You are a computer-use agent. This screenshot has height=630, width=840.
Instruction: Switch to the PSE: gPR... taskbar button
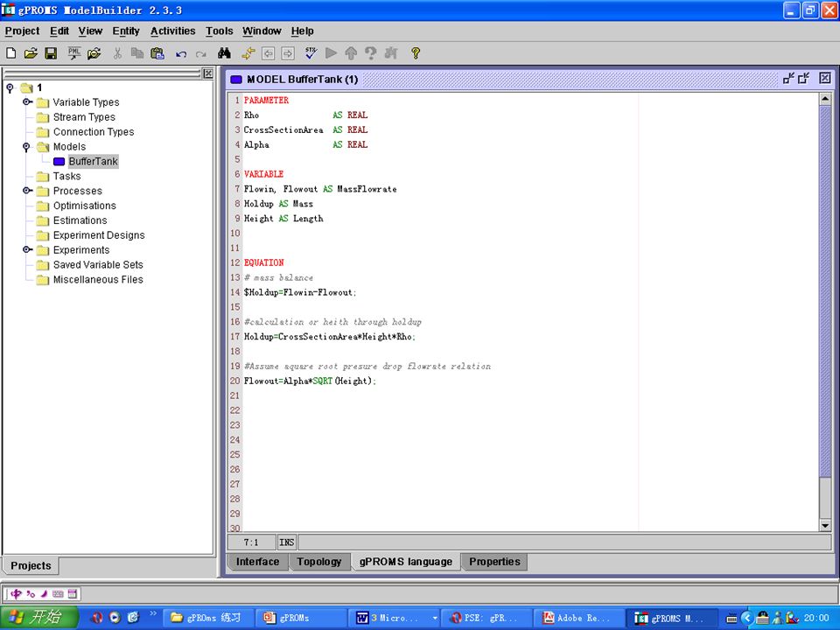[x=487, y=618]
